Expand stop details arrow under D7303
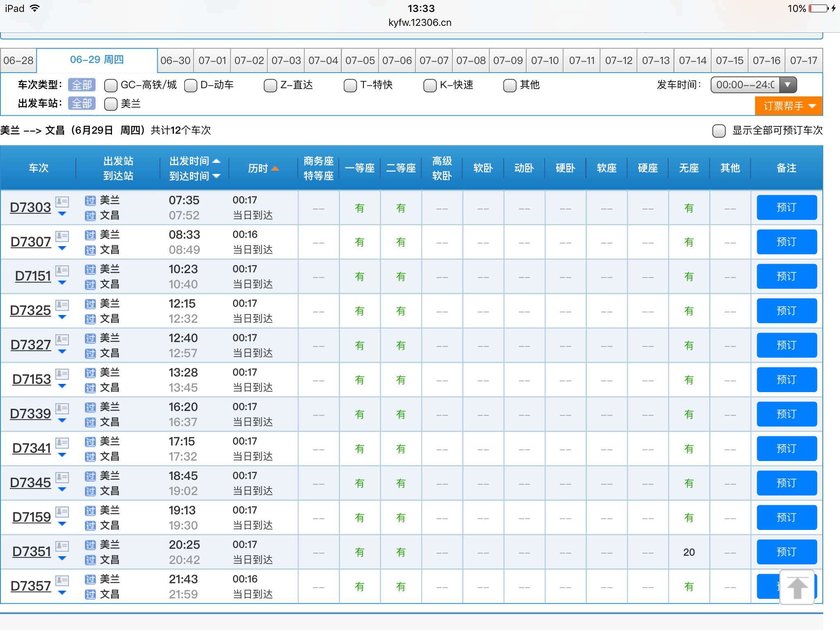 (62, 214)
